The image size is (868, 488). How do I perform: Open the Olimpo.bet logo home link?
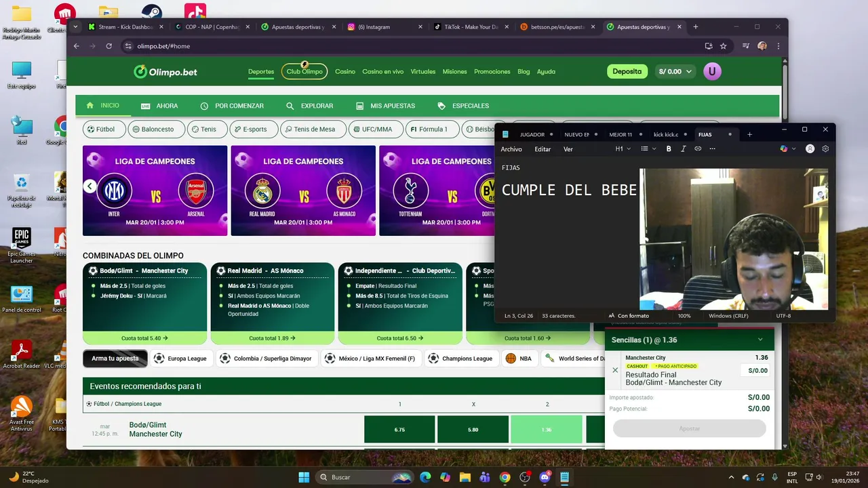coord(165,72)
